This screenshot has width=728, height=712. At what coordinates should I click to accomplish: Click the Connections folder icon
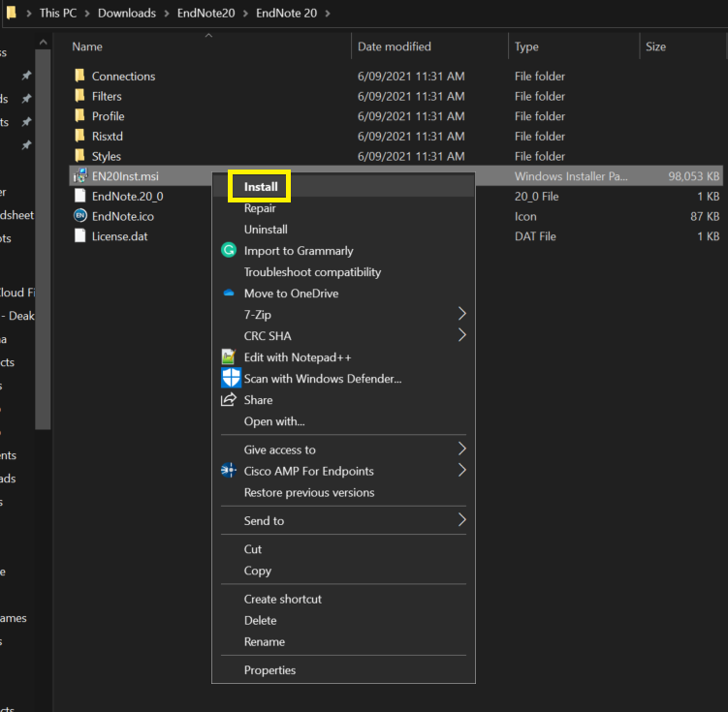click(x=79, y=76)
